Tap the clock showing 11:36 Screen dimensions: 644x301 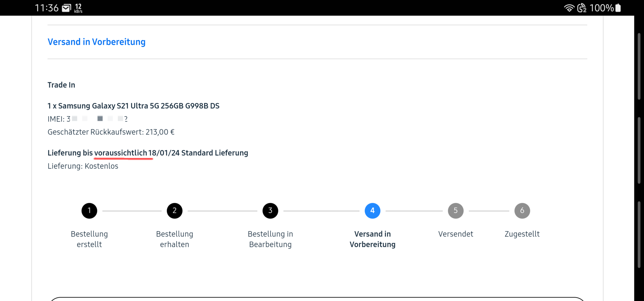click(x=47, y=8)
